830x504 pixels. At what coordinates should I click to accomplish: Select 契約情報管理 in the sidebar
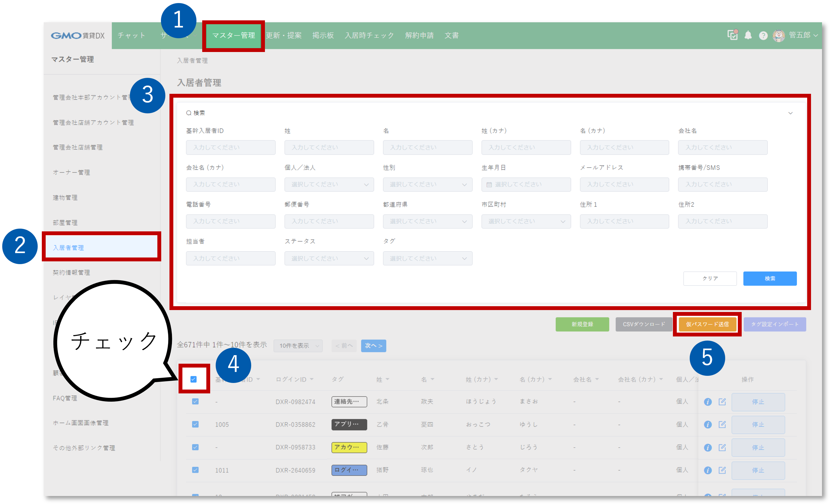72,273
